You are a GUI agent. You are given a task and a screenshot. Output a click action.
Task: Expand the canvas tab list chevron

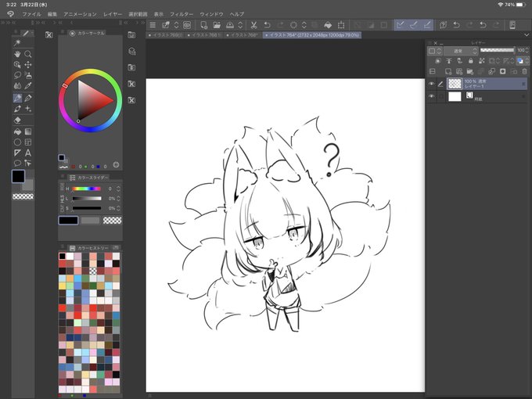pyautogui.click(x=527, y=35)
